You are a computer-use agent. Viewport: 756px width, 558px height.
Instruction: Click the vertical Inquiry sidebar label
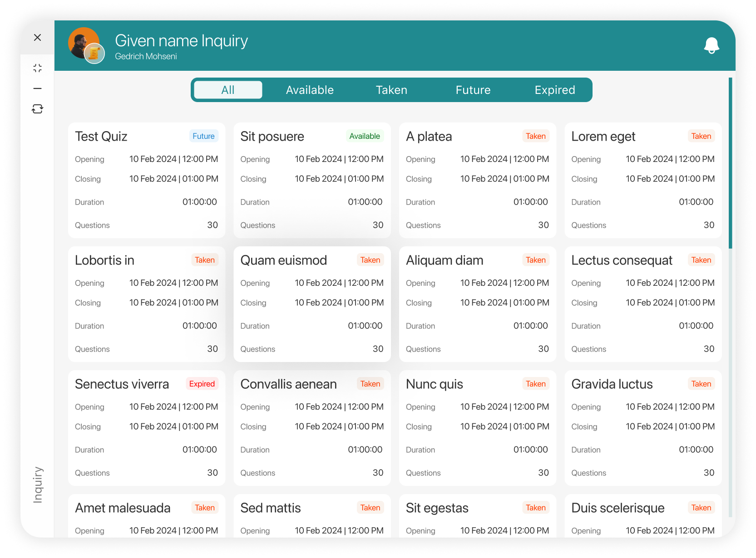tap(38, 485)
